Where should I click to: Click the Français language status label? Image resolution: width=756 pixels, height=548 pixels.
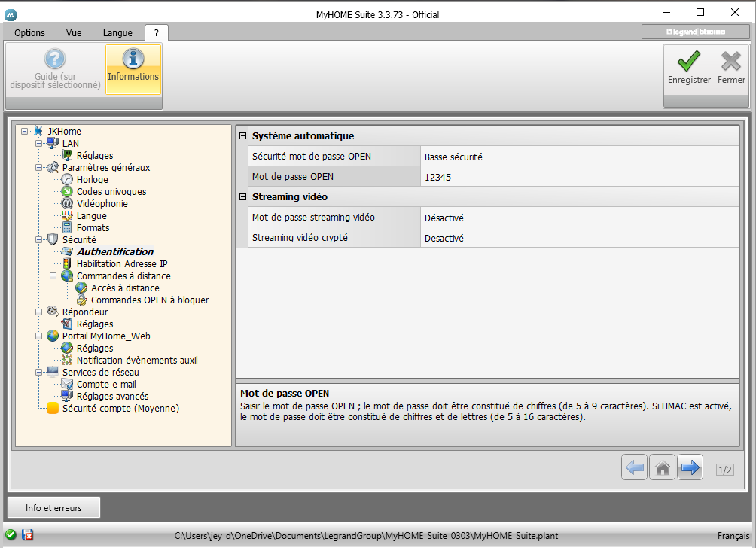tap(733, 535)
